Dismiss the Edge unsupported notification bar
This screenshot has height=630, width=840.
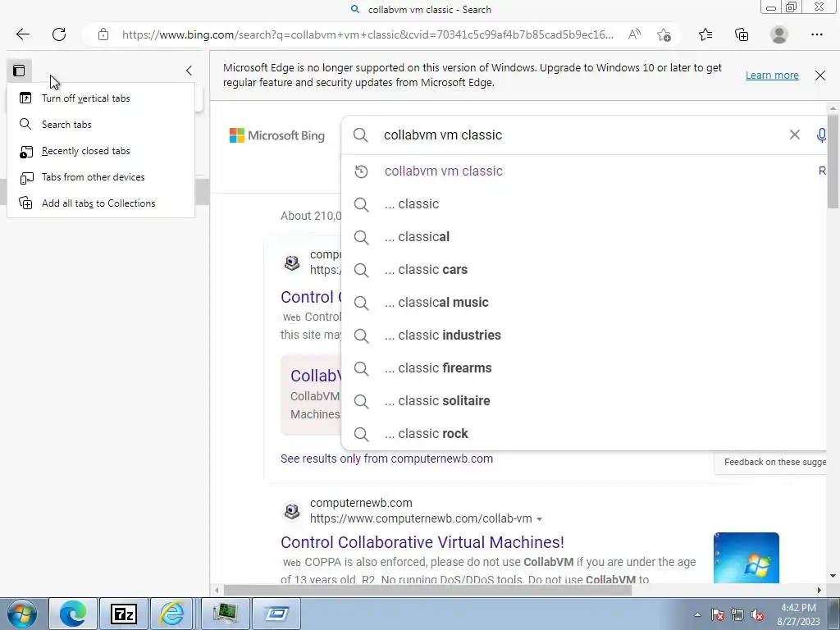(x=820, y=75)
